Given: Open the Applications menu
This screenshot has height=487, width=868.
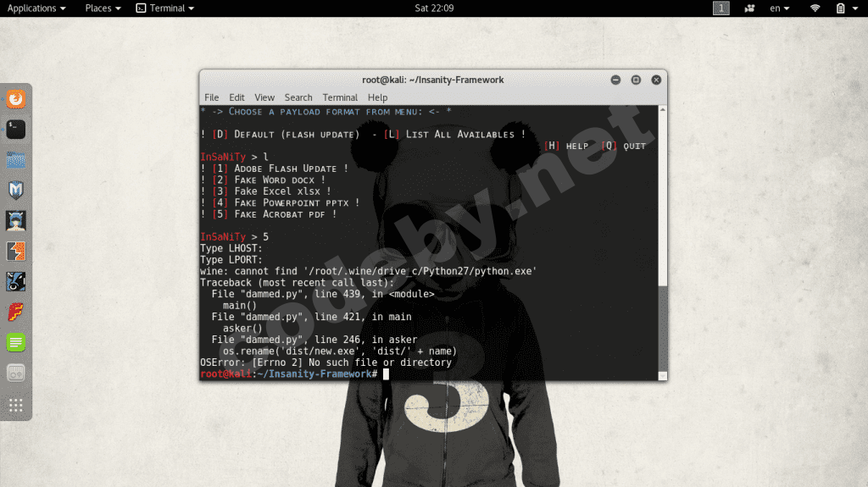Looking at the screenshot, I should (36, 8).
